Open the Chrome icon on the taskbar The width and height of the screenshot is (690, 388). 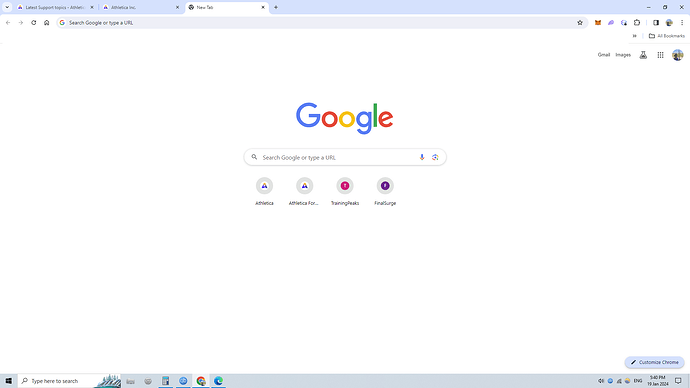click(201, 381)
